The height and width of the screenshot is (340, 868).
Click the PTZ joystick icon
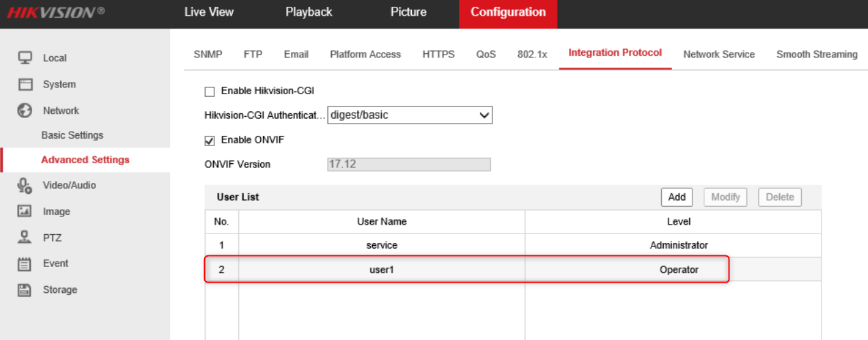point(25,238)
